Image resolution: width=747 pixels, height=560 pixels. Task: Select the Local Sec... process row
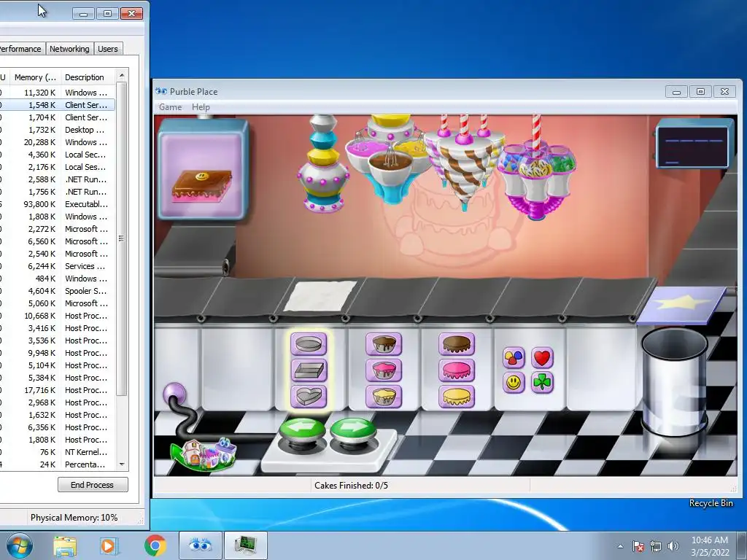[57, 155]
